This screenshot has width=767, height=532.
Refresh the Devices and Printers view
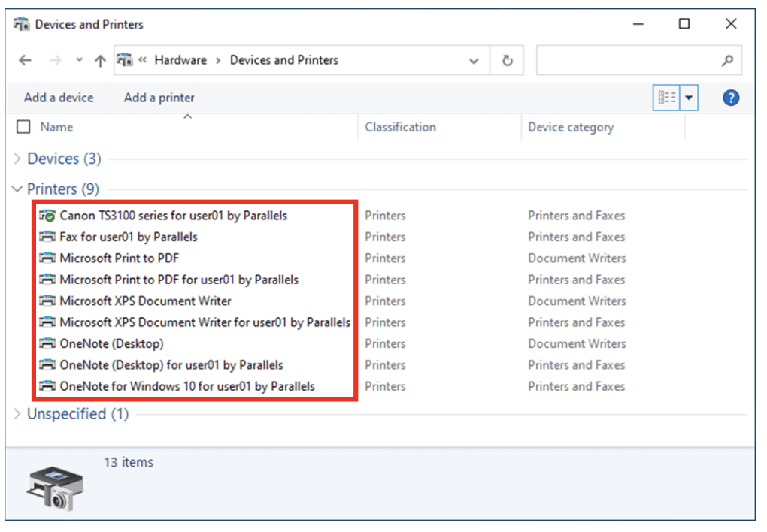tap(508, 61)
